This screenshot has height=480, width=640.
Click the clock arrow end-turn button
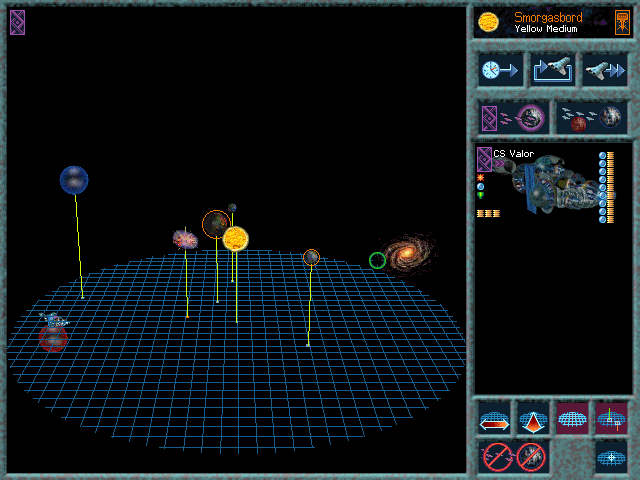click(x=500, y=70)
